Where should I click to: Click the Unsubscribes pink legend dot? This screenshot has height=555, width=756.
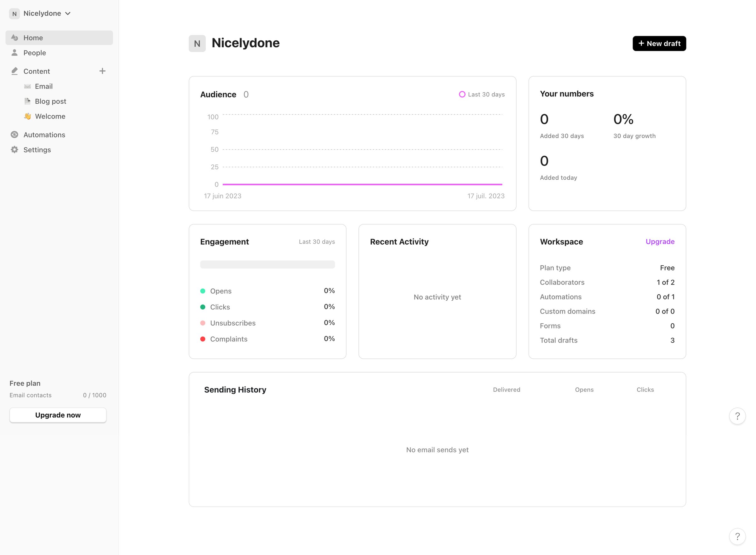click(x=203, y=323)
